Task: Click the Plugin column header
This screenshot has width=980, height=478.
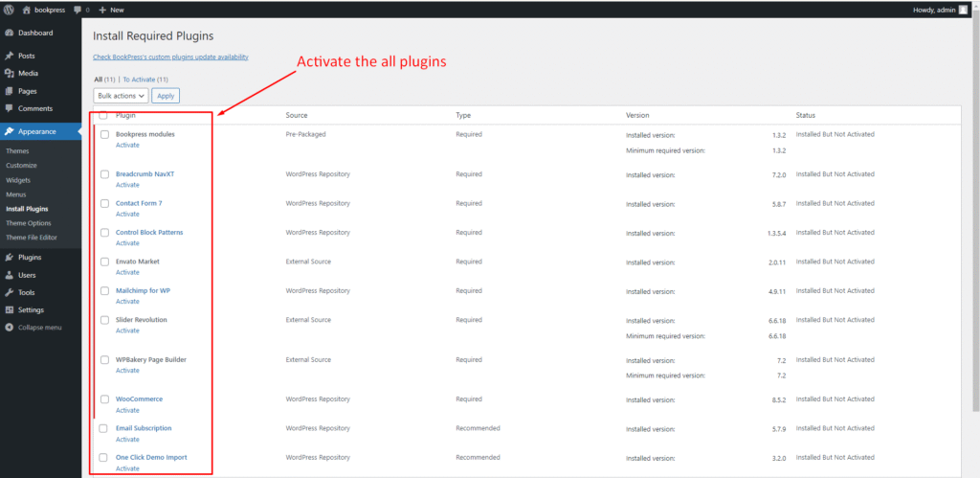Action: [125, 115]
